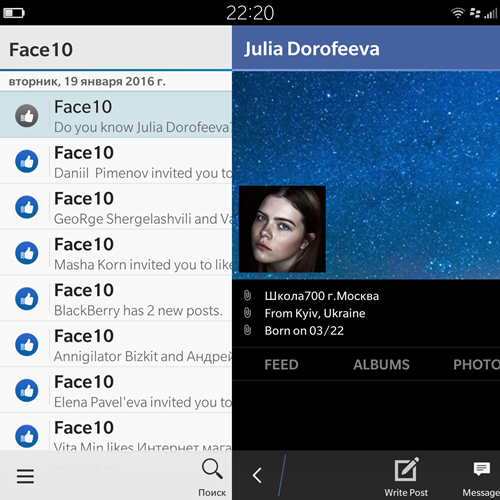Tap the 'Born on 03/22' info line

304,331
